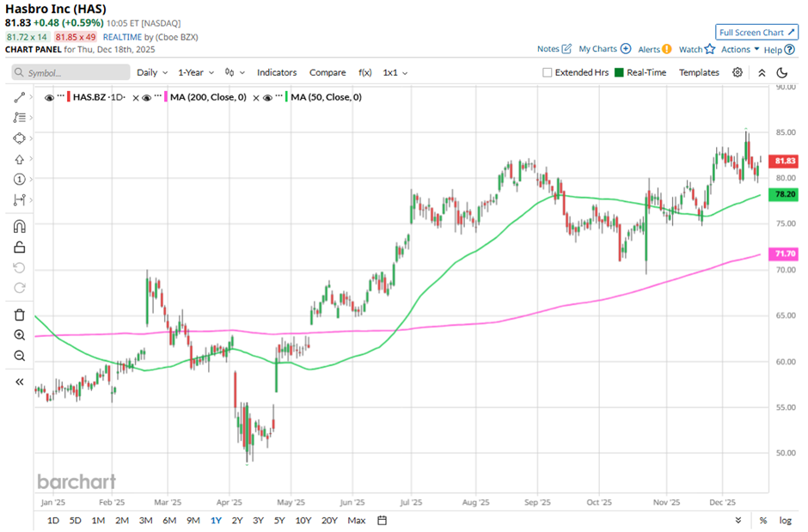Zoom in using the magnifier plus icon
The height and width of the screenshot is (532, 808).
point(20,335)
